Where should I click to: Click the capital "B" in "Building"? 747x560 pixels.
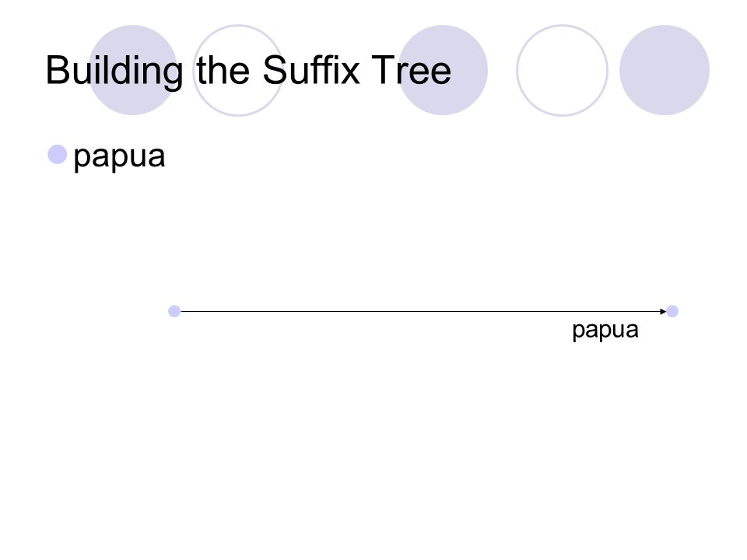tap(58, 70)
